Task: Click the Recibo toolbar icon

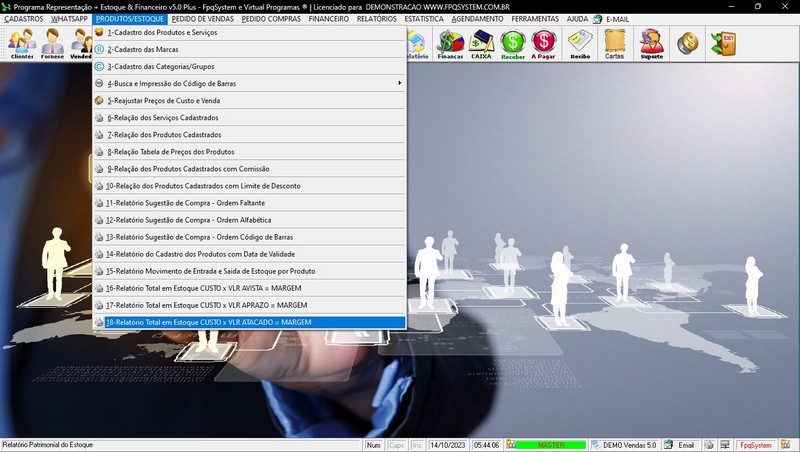Action: tap(580, 44)
